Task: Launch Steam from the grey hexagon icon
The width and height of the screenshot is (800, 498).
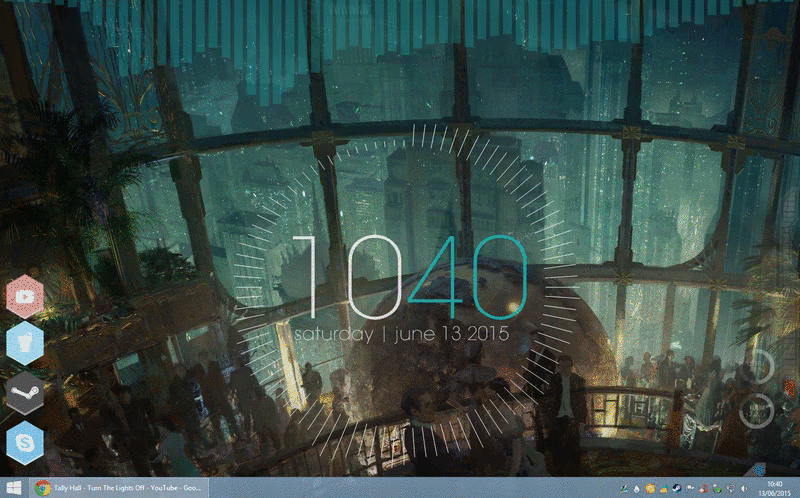Action: (24, 393)
